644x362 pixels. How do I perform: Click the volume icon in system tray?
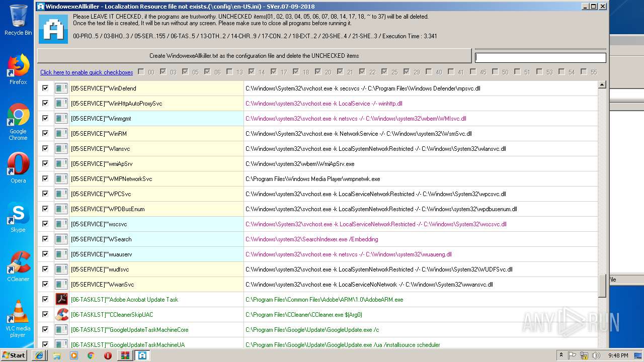[596, 355]
